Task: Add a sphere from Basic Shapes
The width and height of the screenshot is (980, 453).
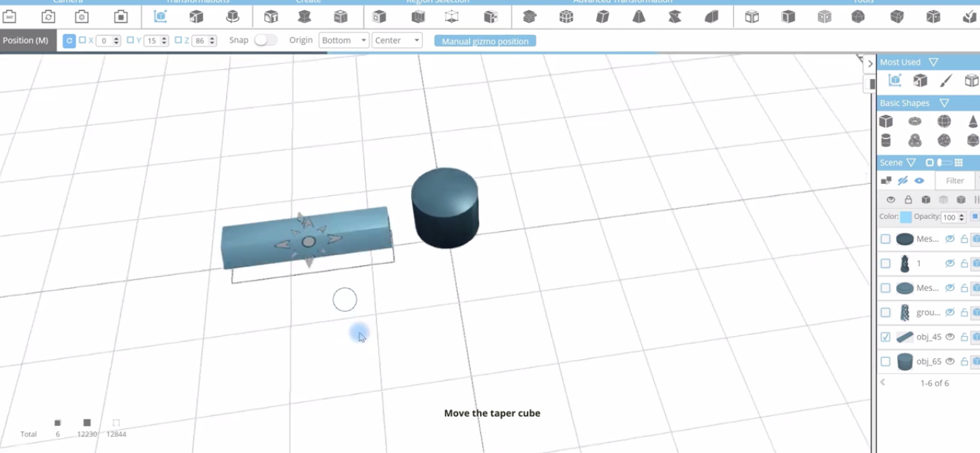Action: [x=944, y=121]
